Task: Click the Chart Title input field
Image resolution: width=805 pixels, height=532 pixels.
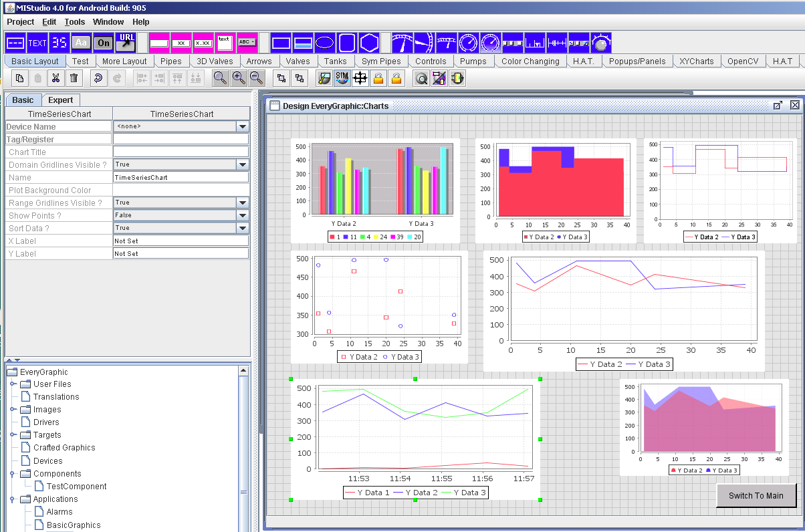Action: (181, 152)
